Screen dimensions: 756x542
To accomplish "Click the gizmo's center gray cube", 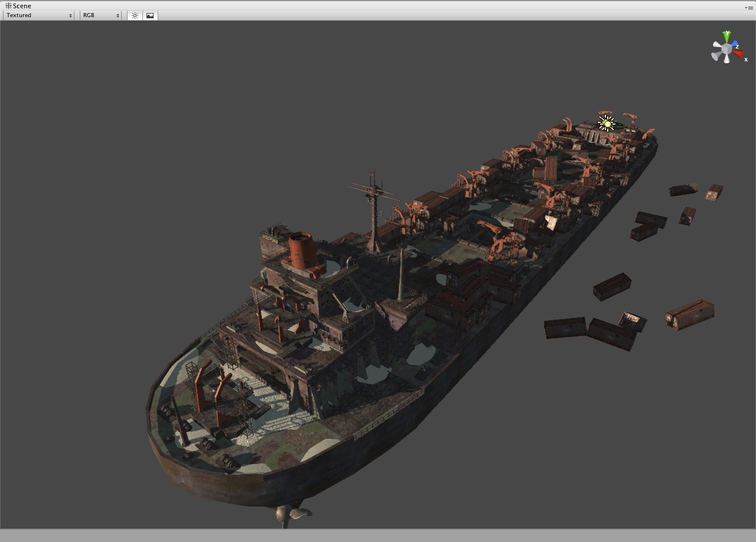I will (x=726, y=48).
